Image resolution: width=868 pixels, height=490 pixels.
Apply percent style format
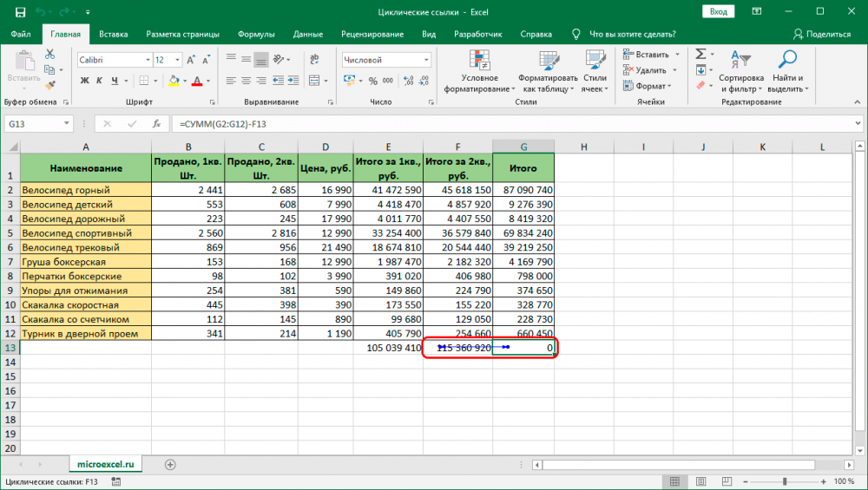tap(373, 81)
